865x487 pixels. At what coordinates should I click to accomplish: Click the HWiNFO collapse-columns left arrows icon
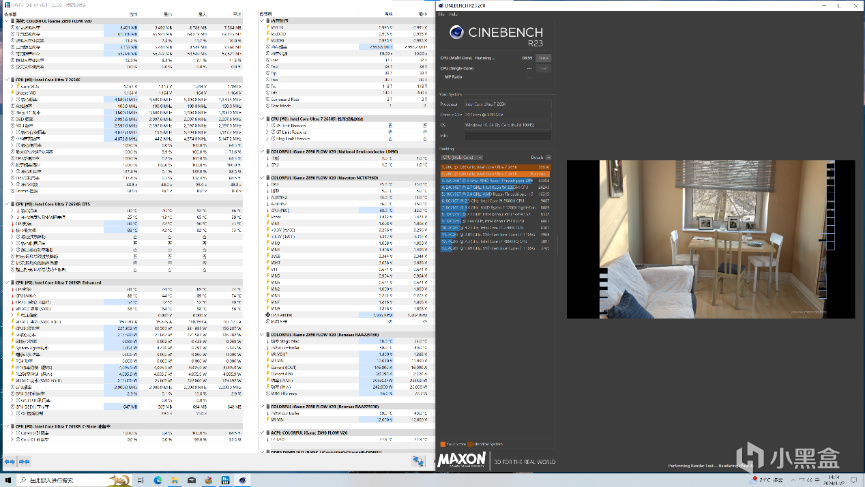9,462
